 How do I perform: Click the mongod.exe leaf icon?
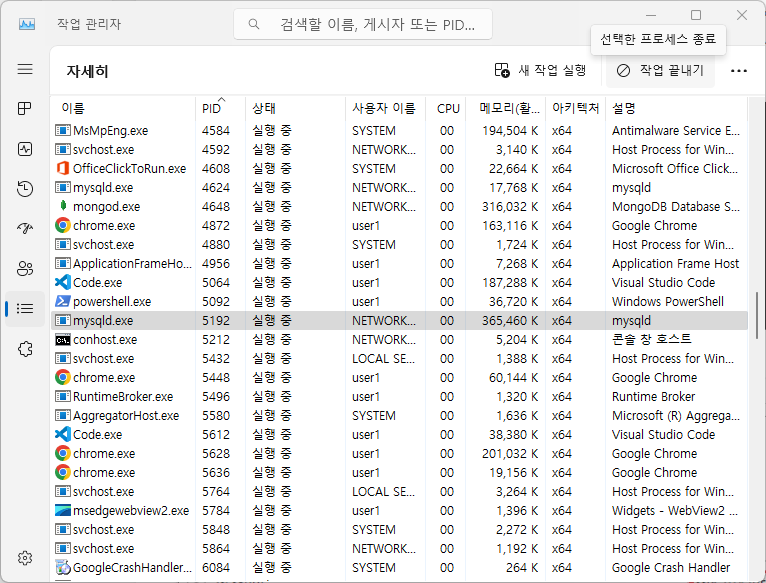[x=63, y=206]
